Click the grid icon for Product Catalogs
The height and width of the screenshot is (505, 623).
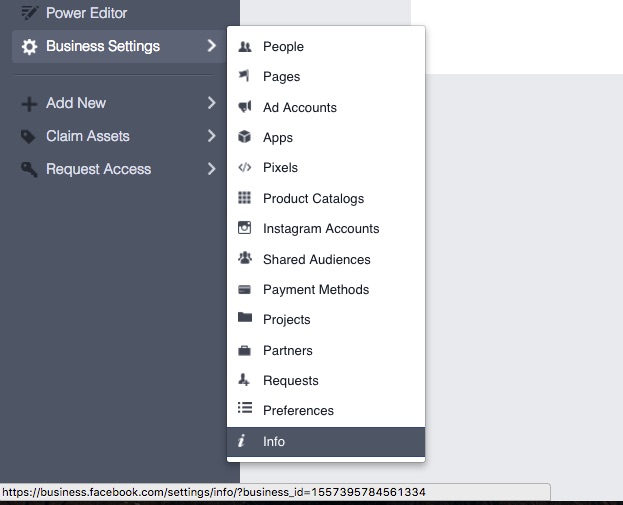click(245, 198)
